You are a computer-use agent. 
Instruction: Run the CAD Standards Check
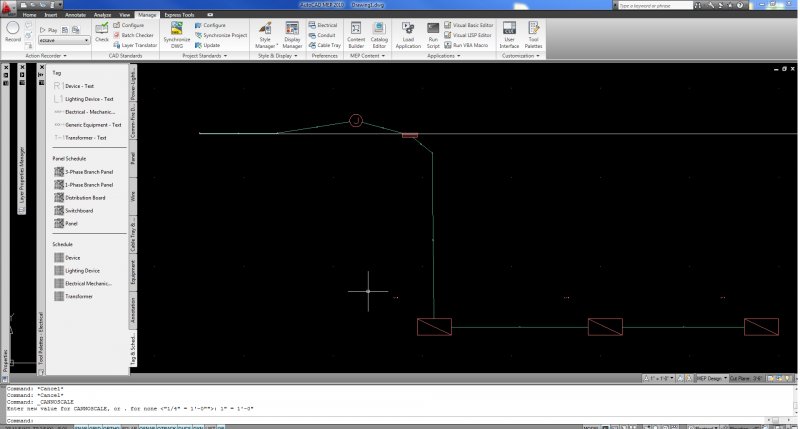tap(102, 32)
